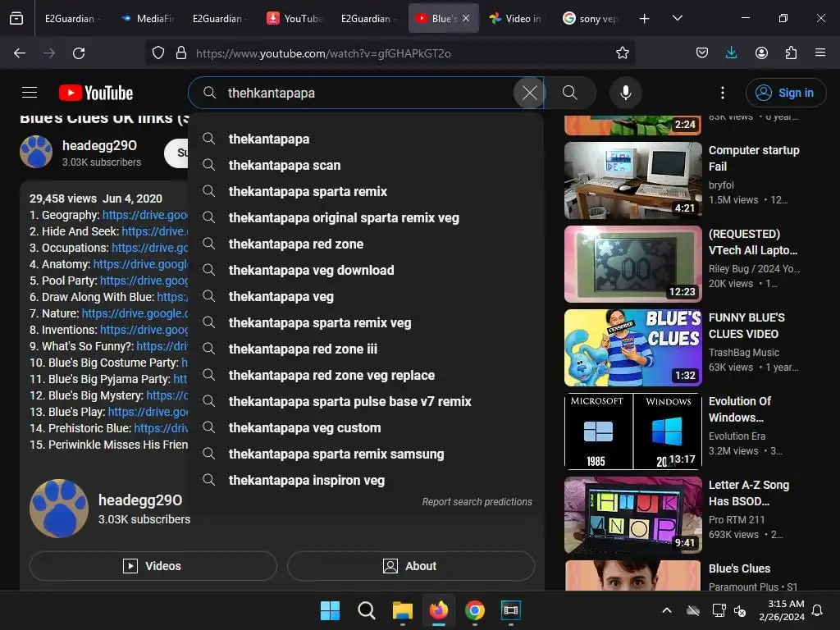Open YouTube settings three-dot menu
The height and width of the screenshot is (630, 840).
(x=722, y=93)
